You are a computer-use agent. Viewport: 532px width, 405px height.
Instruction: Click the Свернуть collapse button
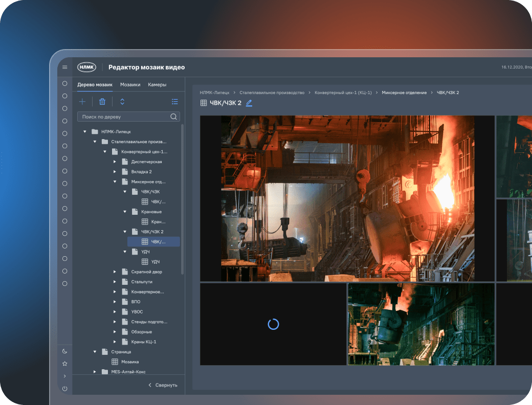pyautogui.click(x=163, y=385)
